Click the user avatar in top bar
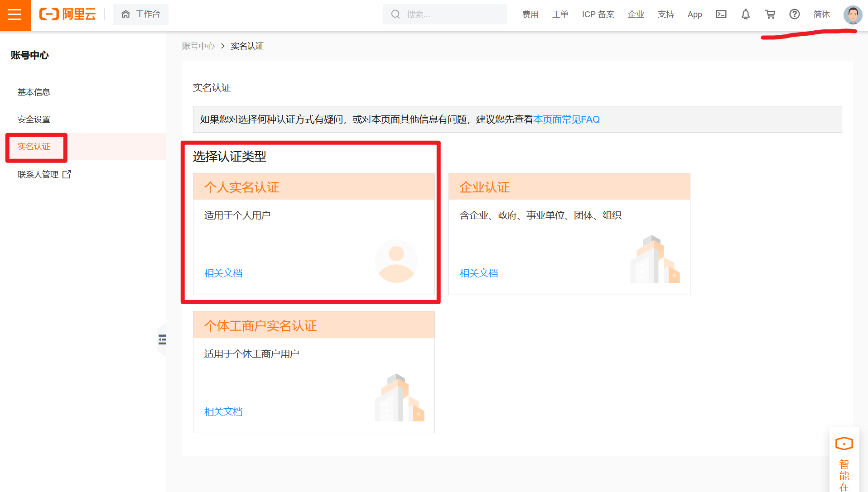Screen dimensions: 868x492 click(x=852, y=14)
